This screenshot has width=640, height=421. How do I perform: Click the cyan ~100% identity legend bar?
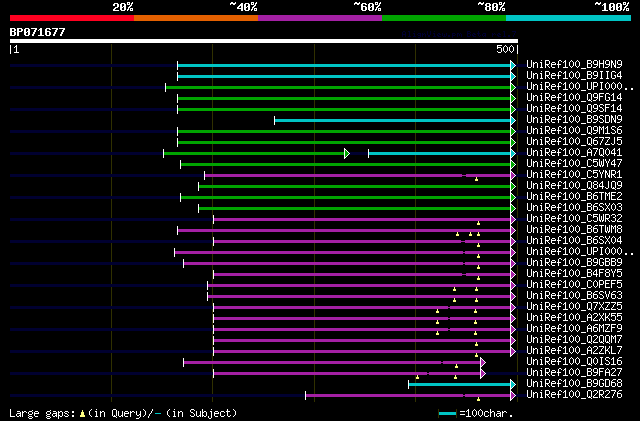[569, 18]
